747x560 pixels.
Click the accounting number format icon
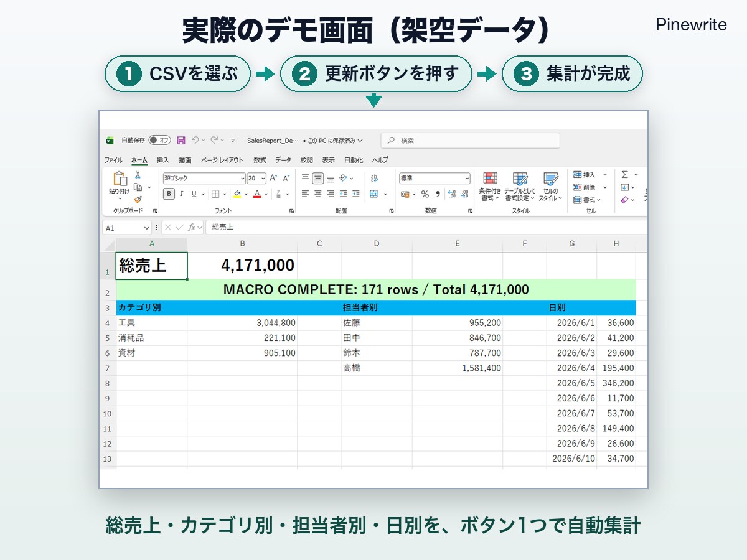coord(405,194)
